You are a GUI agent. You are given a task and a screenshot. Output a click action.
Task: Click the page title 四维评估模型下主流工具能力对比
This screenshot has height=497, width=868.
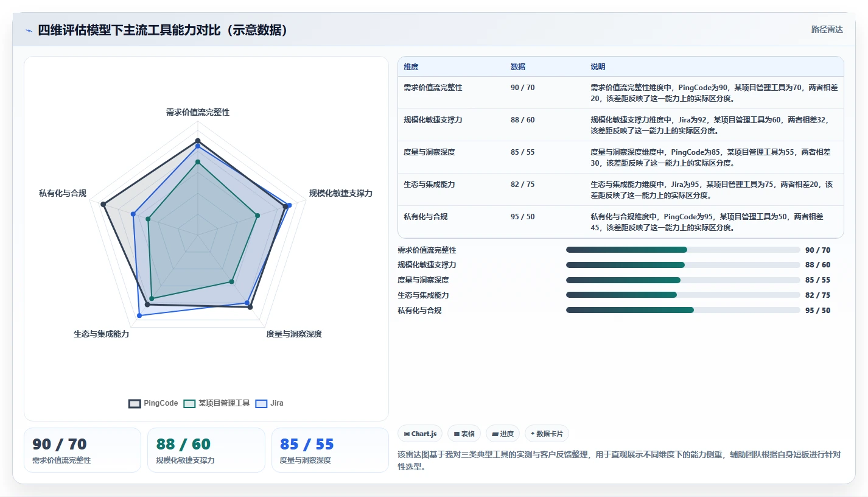(163, 30)
